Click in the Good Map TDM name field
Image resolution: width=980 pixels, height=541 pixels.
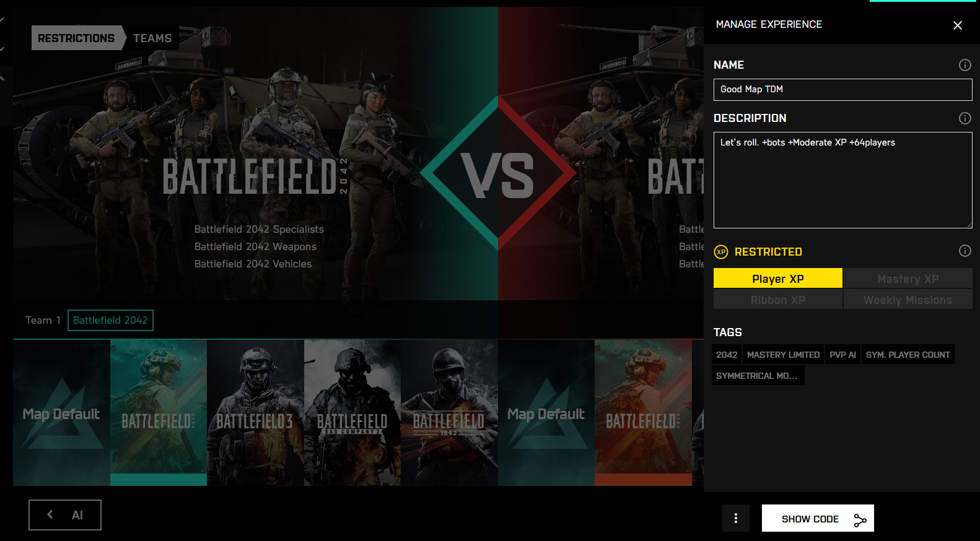[x=842, y=90]
